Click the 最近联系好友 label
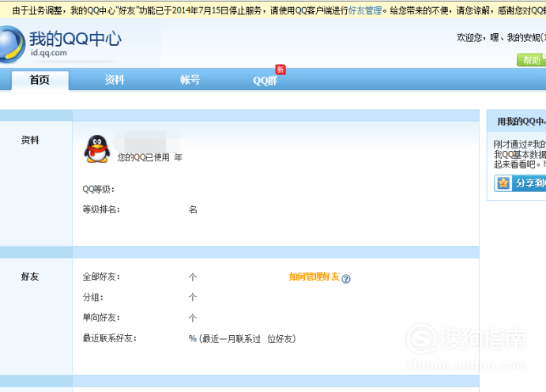 (x=110, y=338)
